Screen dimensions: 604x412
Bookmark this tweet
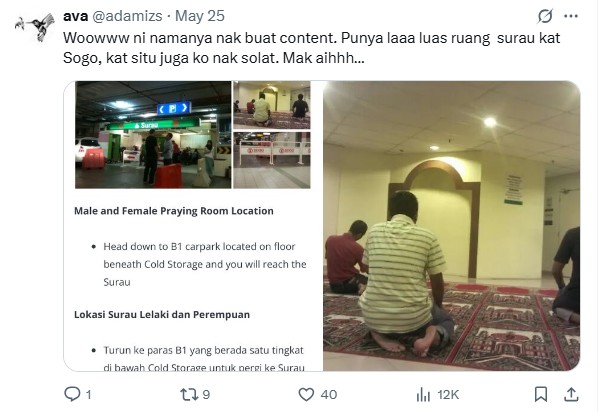(x=541, y=394)
